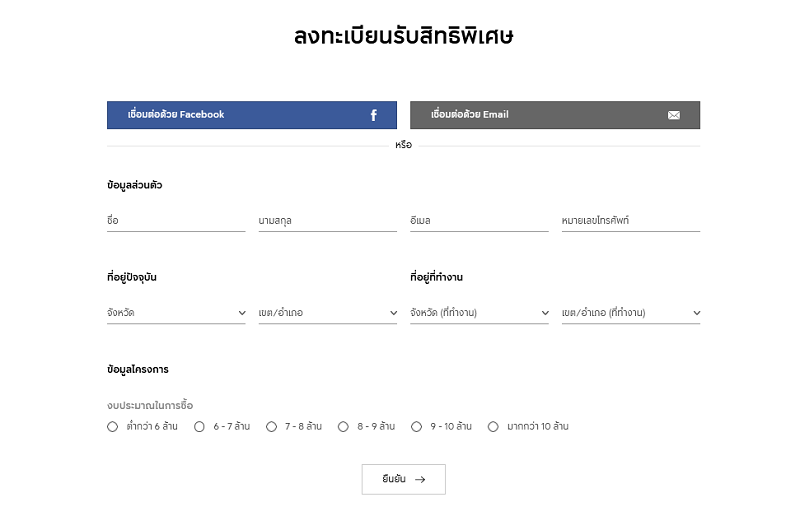
Task: Expand the เขต/อำเภอ dropdown
Action: [x=328, y=313]
